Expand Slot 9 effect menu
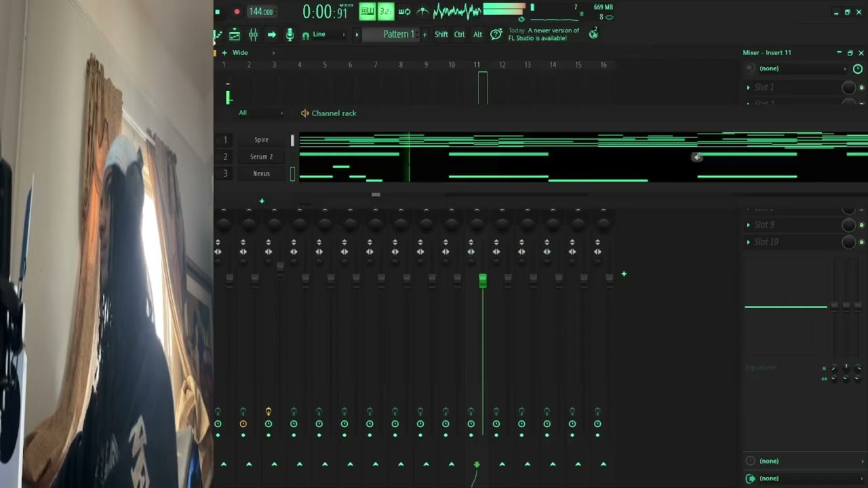The image size is (868, 488). [749, 225]
